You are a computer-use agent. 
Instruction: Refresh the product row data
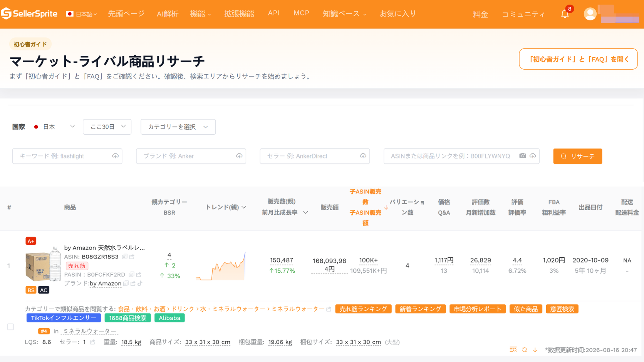click(525, 350)
